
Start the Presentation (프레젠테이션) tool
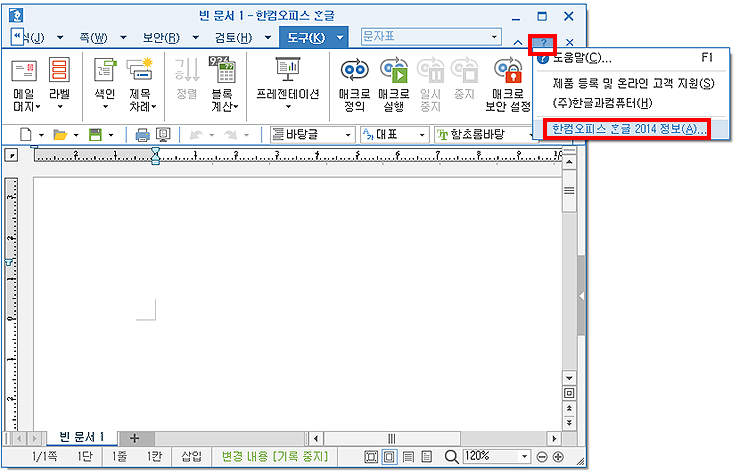pyautogui.click(x=288, y=84)
